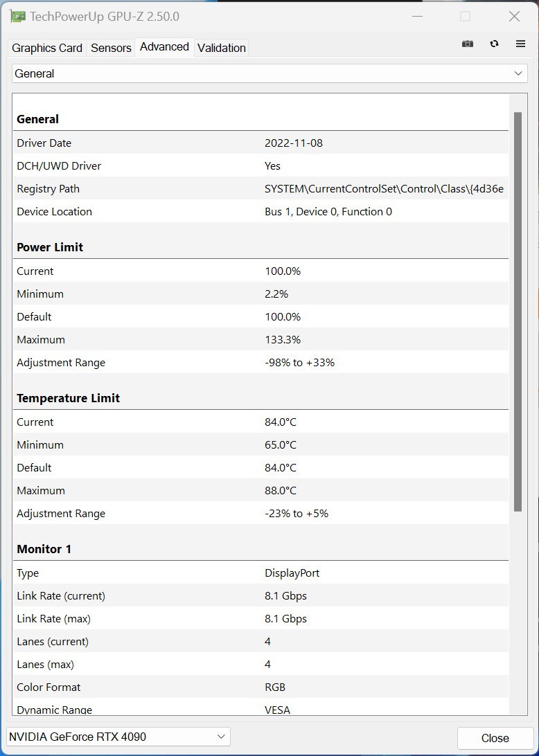Screen dimensions: 539x756
Task: Click the screenshot camera icon
Action: (468, 44)
